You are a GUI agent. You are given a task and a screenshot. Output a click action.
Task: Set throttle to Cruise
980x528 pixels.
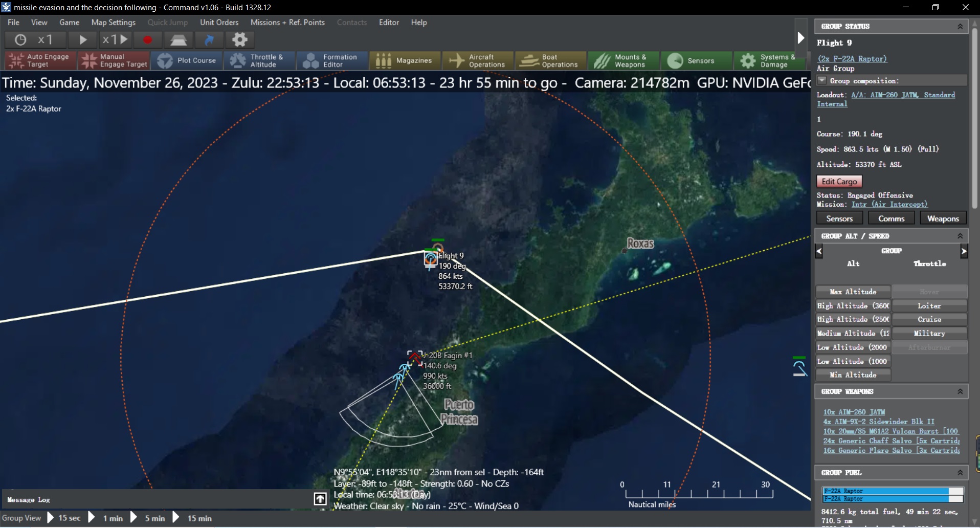tap(929, 319)
